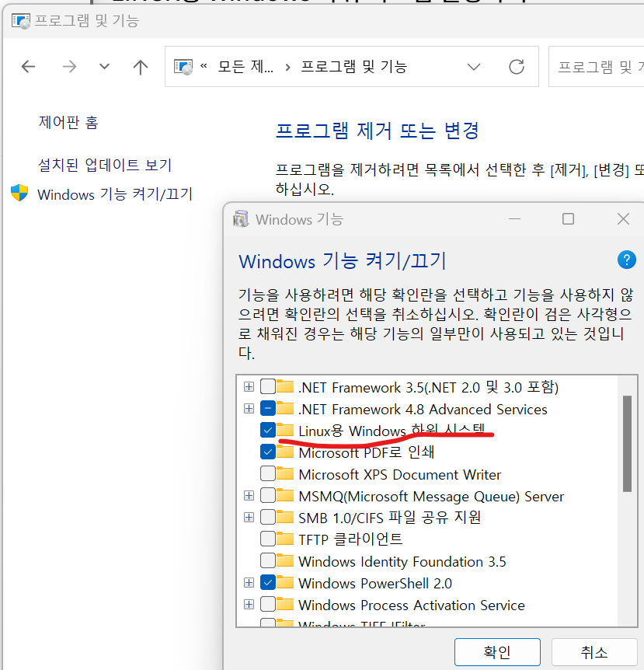Click the '모든 제...' breadcrumb segment

[x=245, y=67]
